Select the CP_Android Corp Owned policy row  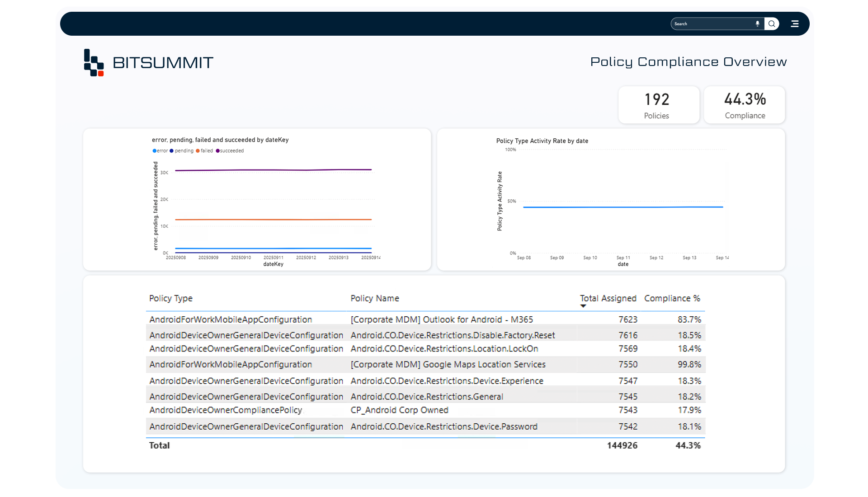click(399, 410)
